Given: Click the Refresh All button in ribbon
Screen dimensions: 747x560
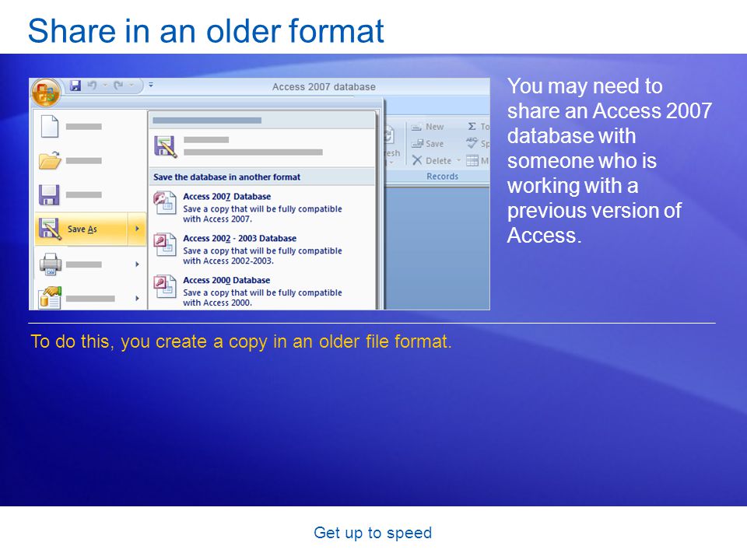Looking at the screenshot, I should [391, 144].
